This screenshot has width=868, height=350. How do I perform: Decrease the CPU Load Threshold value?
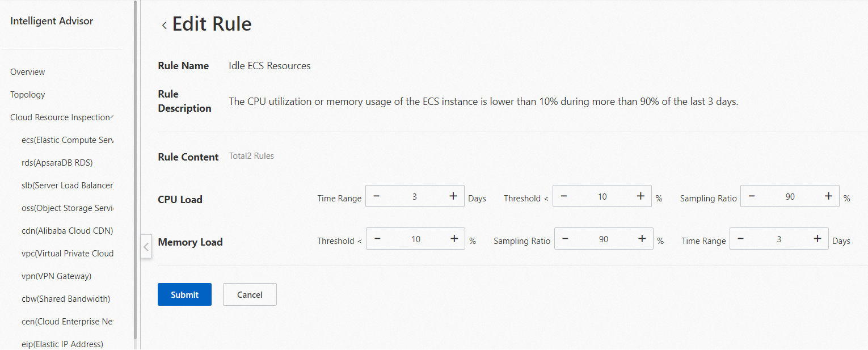(x=563, y=196)
